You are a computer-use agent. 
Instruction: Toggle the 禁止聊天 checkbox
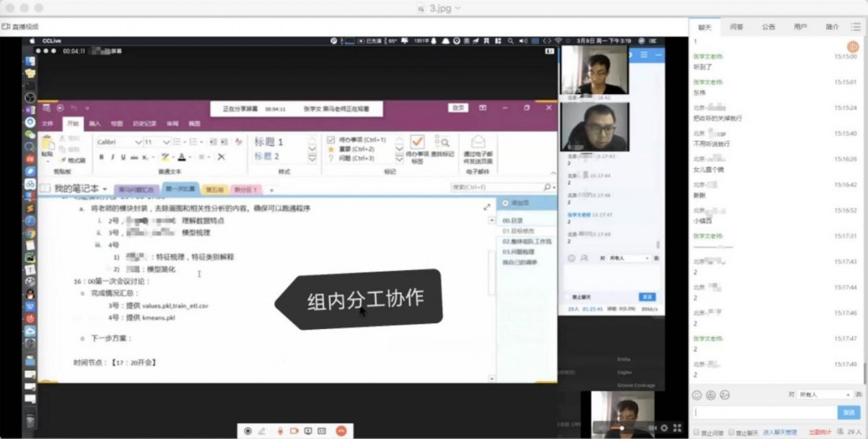(731, 433)
